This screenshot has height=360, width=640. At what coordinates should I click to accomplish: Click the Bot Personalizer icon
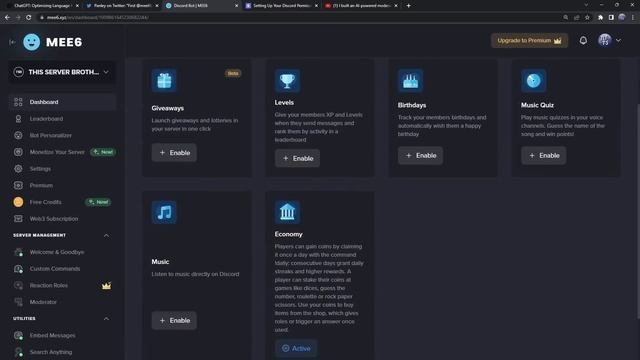tap(18, 136)
